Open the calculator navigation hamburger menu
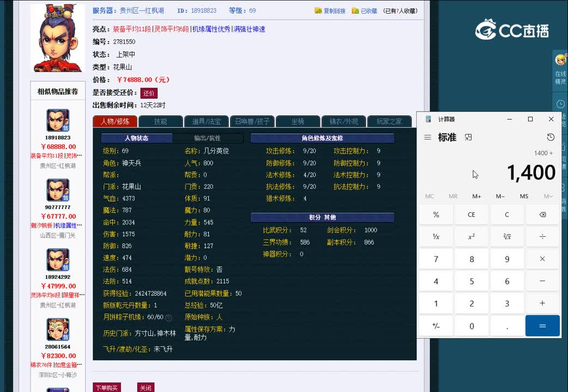 click(427, 137)
